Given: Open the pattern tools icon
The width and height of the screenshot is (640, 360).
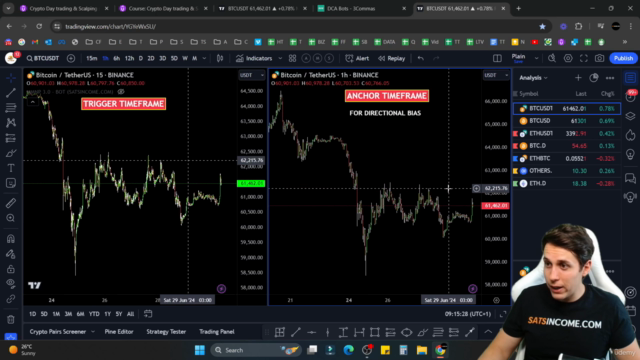Looking at the screenshot, I should point(11,122).
